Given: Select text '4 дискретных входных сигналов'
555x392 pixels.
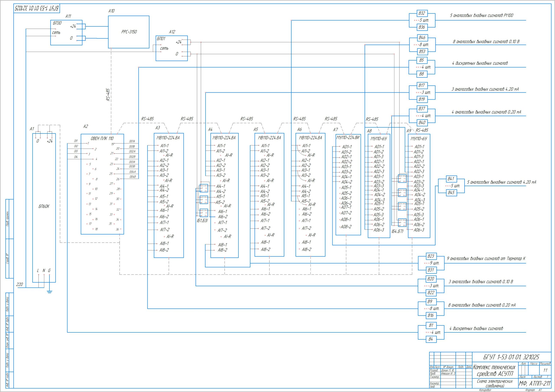Looking at the screenshot, I should (476, 329).
